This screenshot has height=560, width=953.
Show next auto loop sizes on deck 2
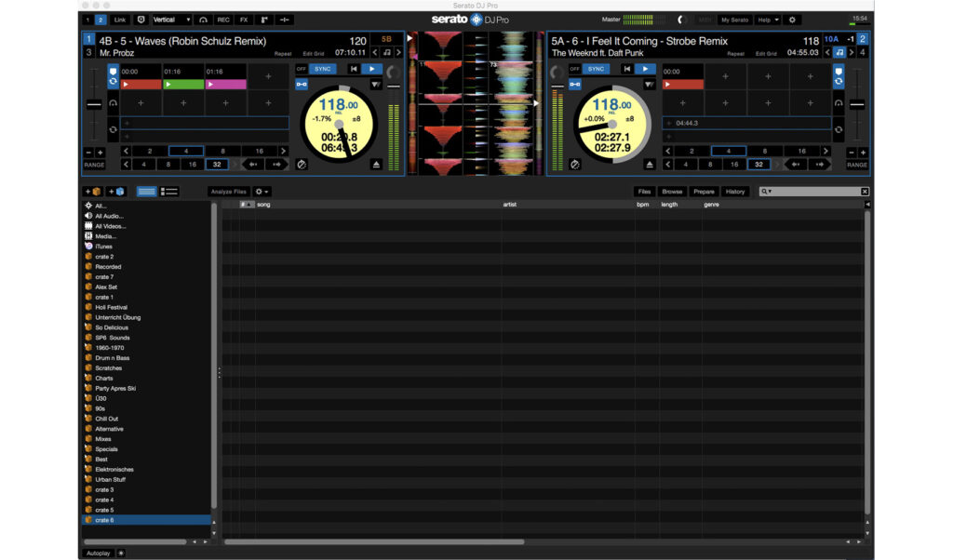click(x=825, y=152)
